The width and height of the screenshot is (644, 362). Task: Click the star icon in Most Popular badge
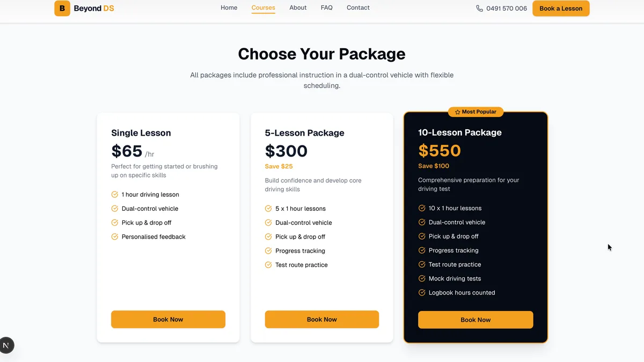tap(457, 112)
